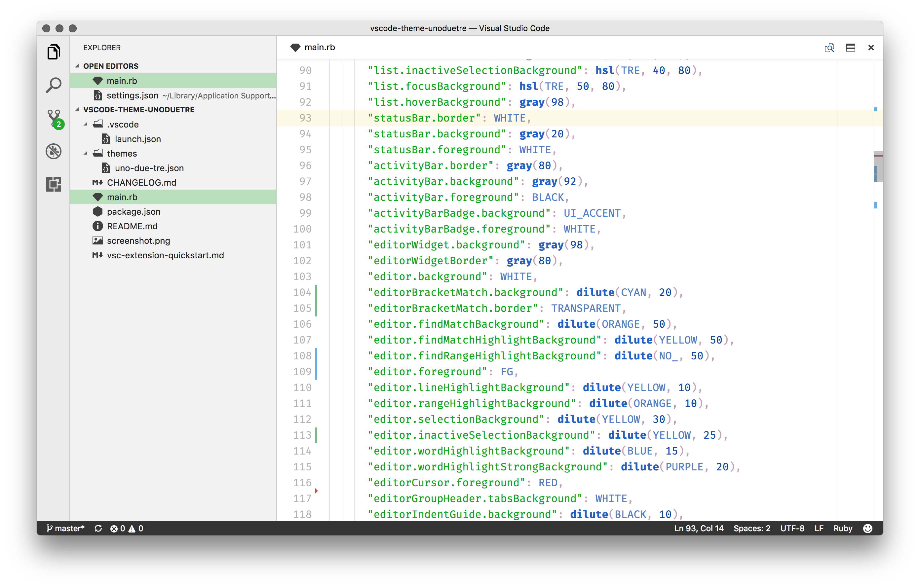Screen dimensions: 920x588
Task: Open the editor search icon for main.rb
Action: 829,47
